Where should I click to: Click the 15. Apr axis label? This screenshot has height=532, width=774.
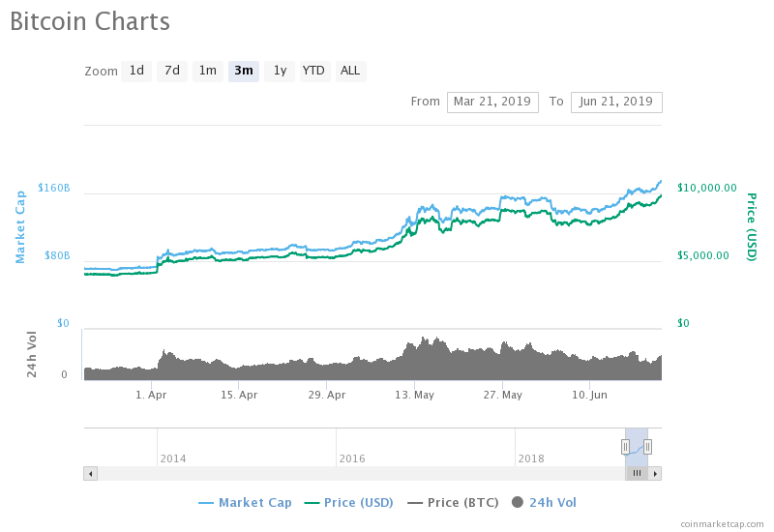[239, 395]
